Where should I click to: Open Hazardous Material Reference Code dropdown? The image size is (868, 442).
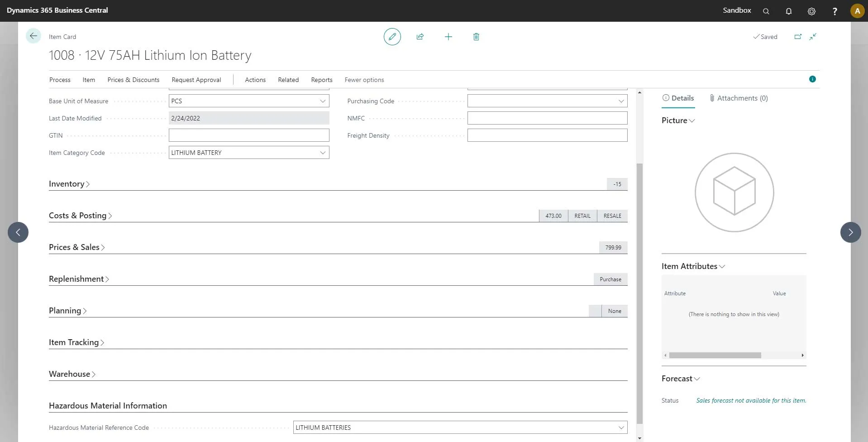(x=621, y=428)
